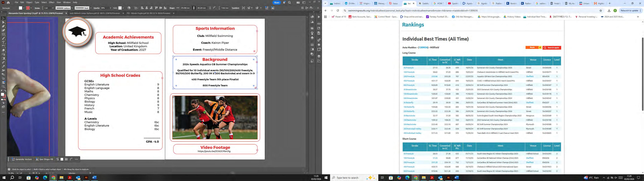
Task: Click the Search again button
Action: [x=552, y=48]
